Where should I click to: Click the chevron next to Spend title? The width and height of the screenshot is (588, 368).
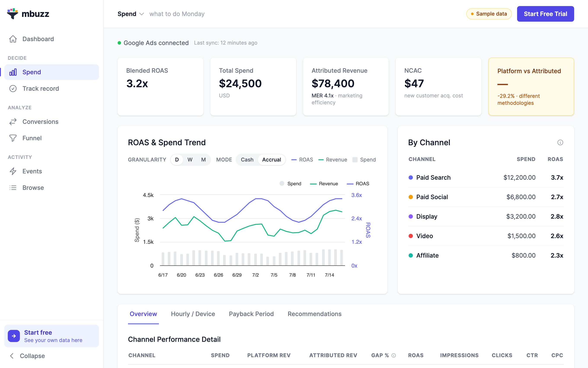point(142,14)
